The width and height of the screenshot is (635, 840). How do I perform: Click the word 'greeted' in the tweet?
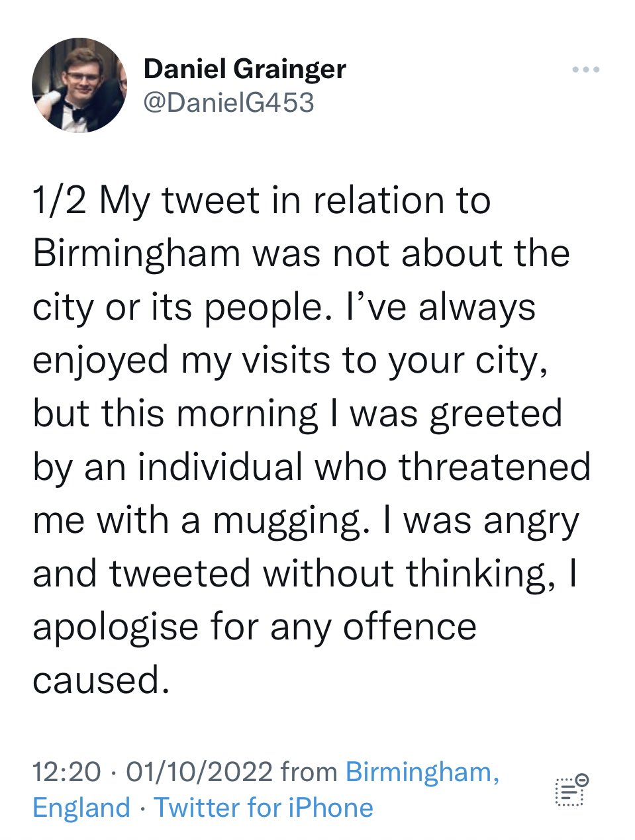click(x=496, y=414)
